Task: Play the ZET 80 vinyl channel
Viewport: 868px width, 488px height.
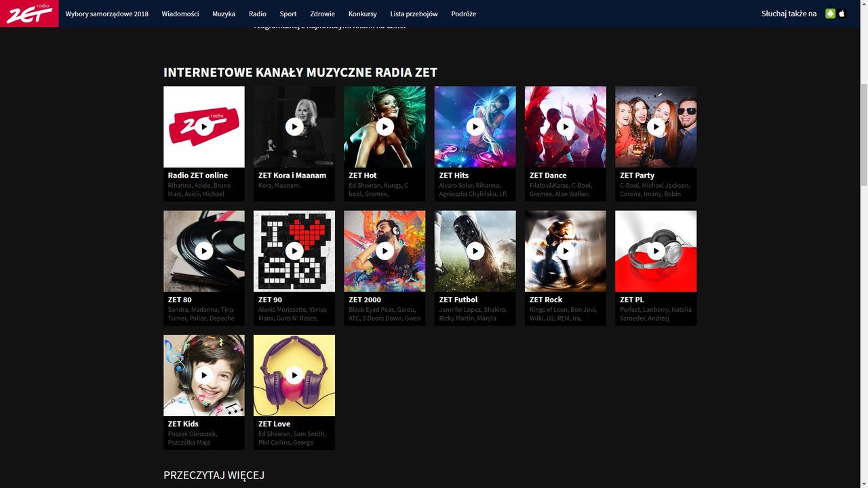Action: (204, 251)
